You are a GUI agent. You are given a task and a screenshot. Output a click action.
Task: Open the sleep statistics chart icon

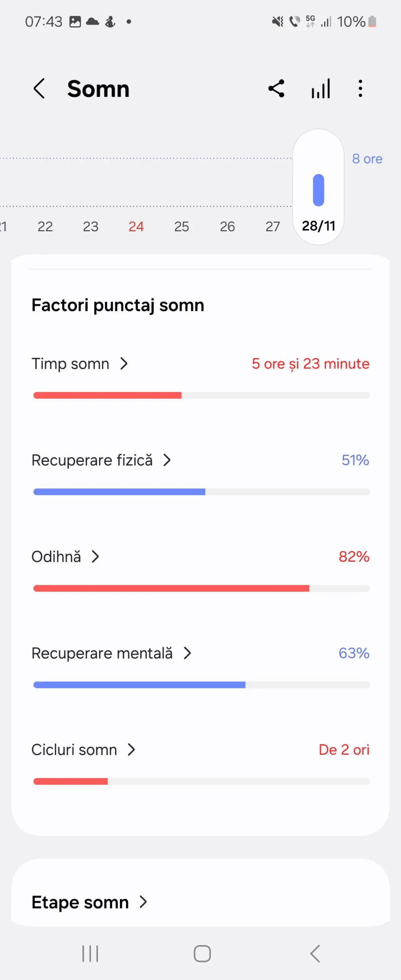[x=321, y=89]
